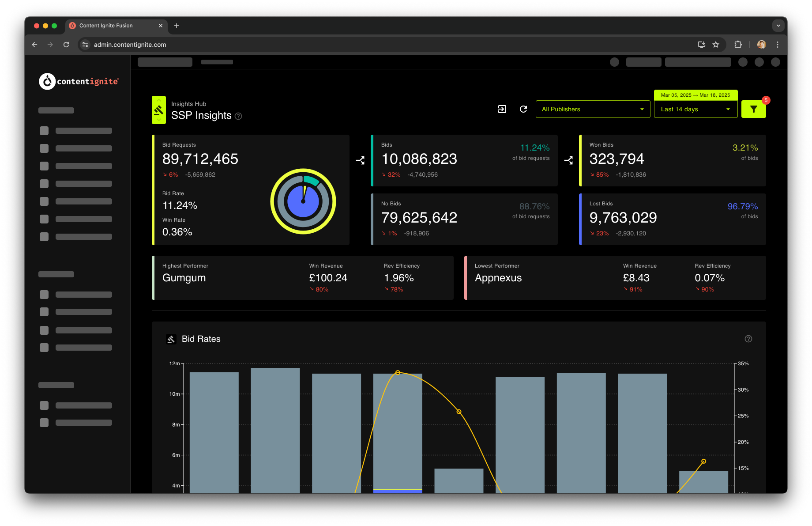
Task: Click the bid rate gauge chart
Action: 303,201
